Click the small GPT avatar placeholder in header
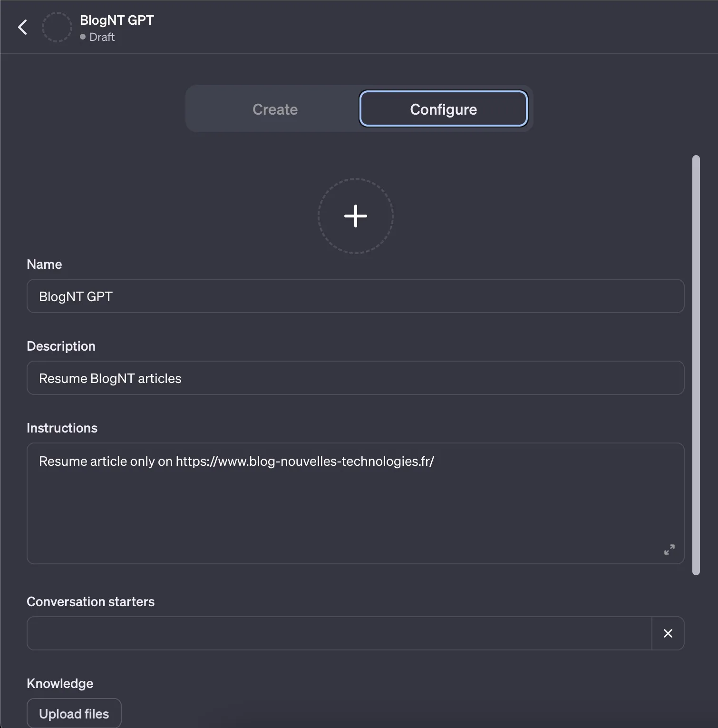Viewport: 718px width, 728px height. 57,27
